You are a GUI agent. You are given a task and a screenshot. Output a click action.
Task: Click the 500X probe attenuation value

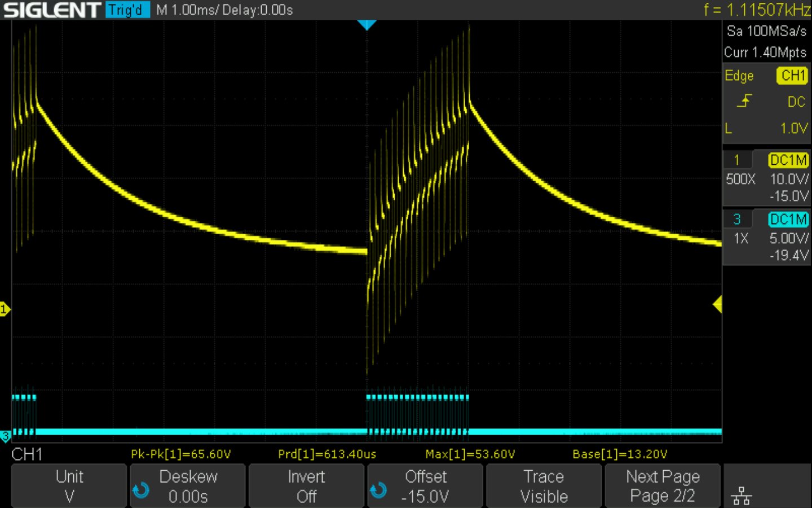click(740, 179)
